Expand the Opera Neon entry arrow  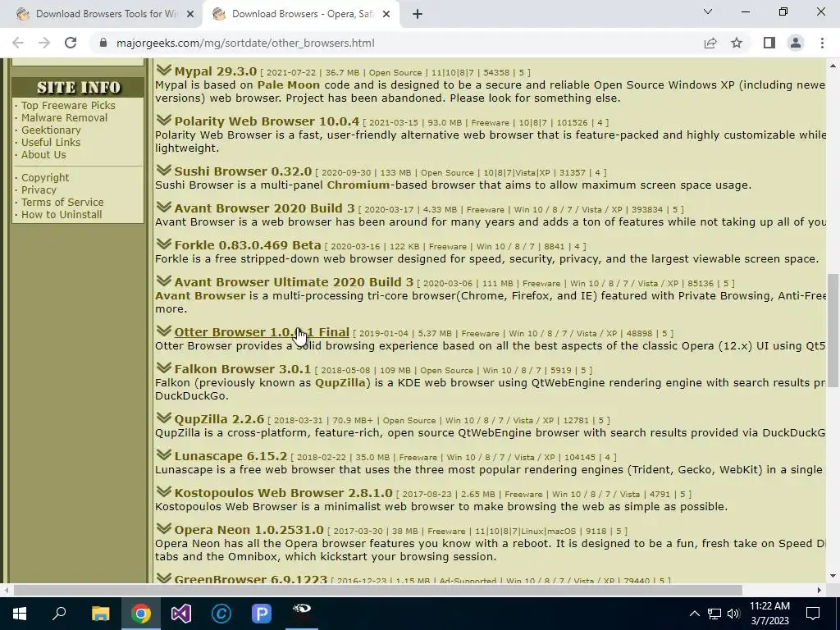164,529
